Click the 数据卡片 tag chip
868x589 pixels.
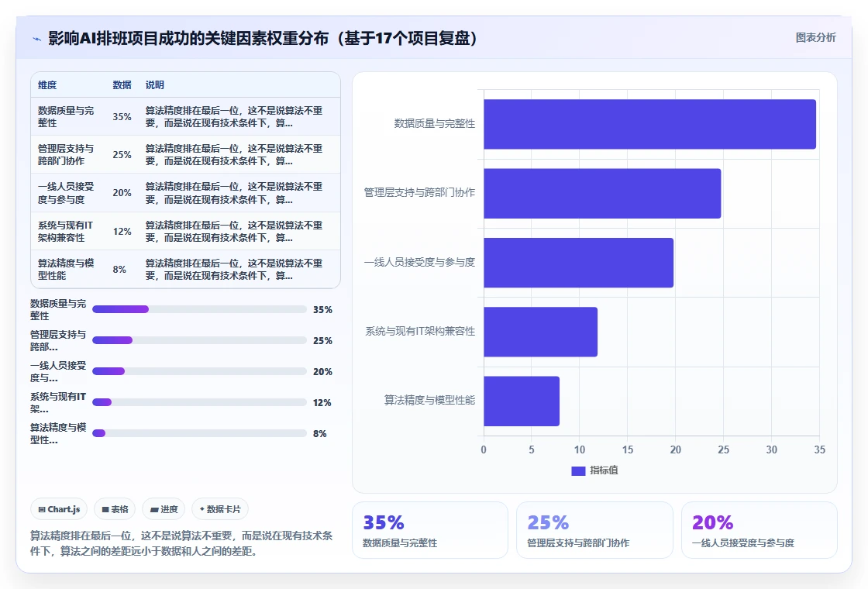pyautogui.click(x=220, y=509)
